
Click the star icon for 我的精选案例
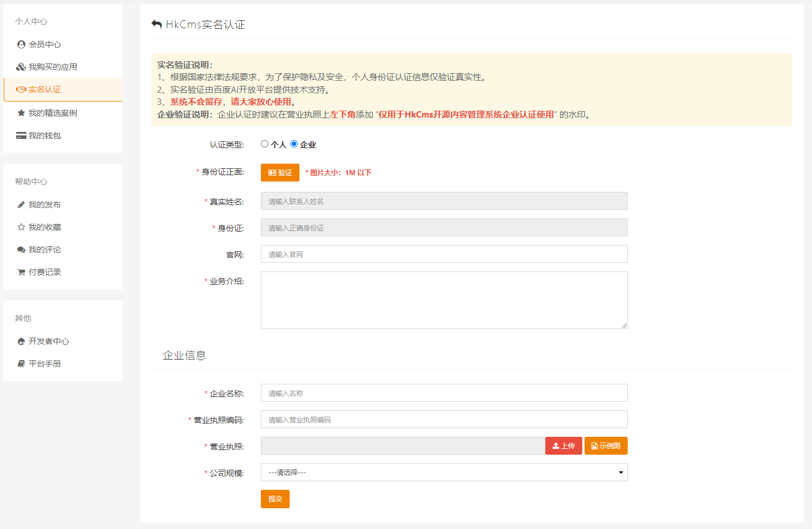(21, 113)
